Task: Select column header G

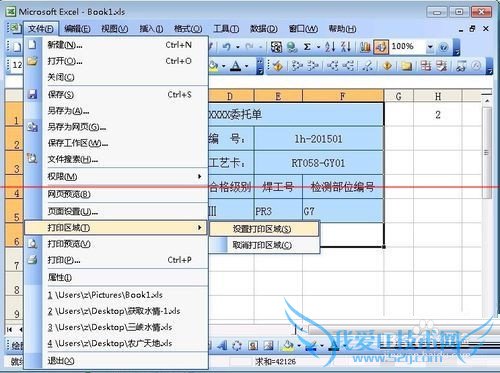Action: [398, 96]
